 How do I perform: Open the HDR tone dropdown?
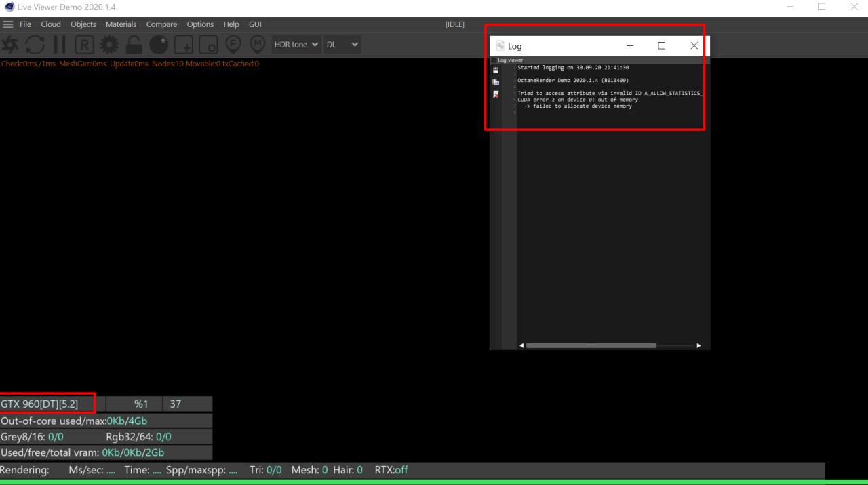(x=296, y=45)
